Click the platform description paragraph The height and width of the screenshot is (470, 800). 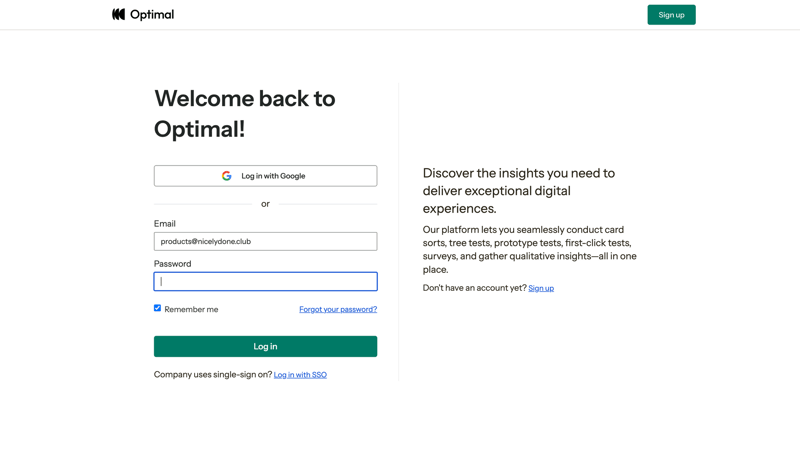[529, 249]
